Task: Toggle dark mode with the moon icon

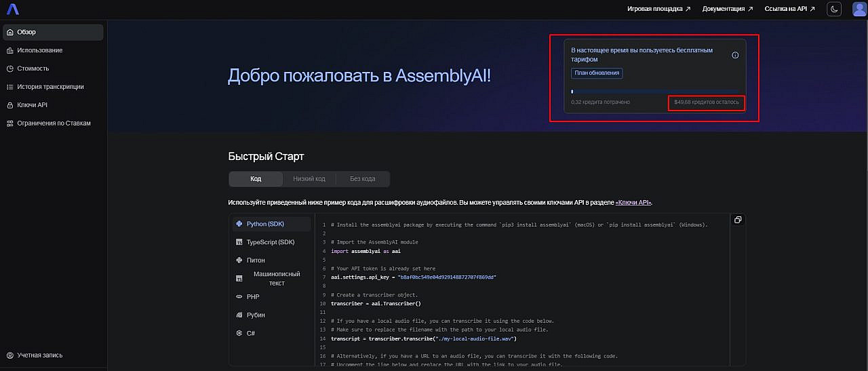Action: pyautogui.click(x=835, y=9)
